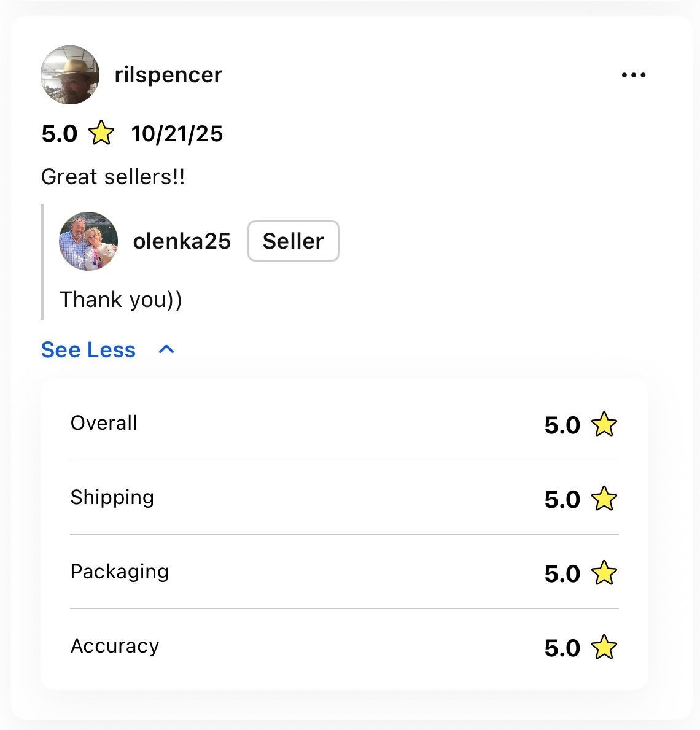Collapse details with the See Less chevron
Screen dimensions: 700x730
tap(166, 349)
